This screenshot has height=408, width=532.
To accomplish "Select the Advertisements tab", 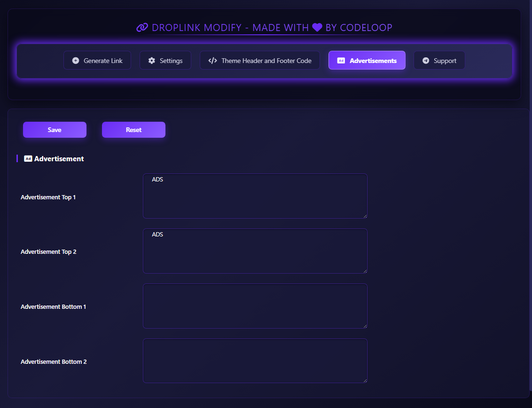I will (367, 60).
